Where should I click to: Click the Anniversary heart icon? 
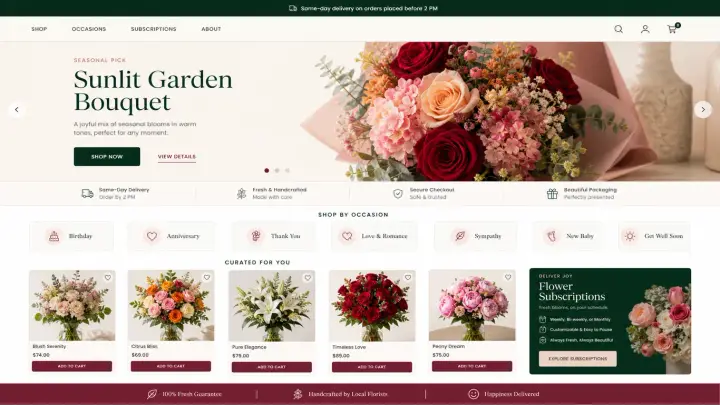click(152, 236)
